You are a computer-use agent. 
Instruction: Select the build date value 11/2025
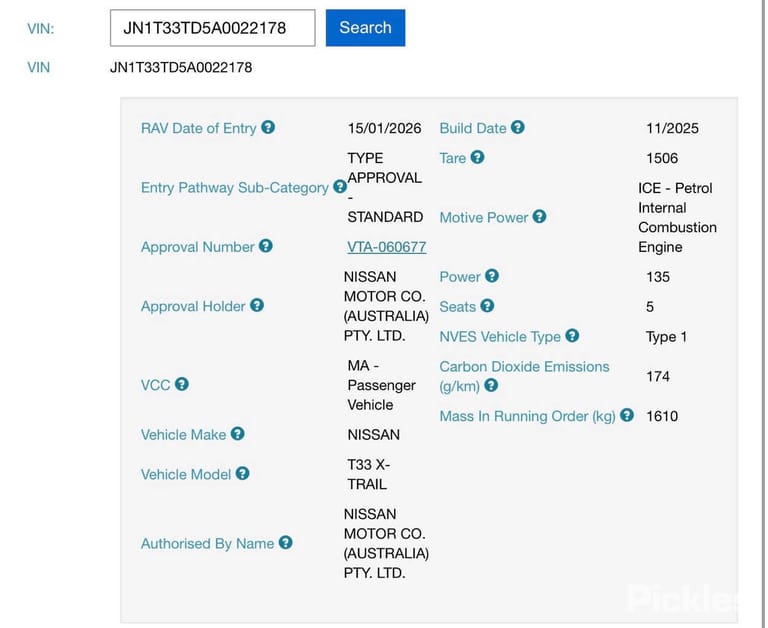[x=672, y=128]
